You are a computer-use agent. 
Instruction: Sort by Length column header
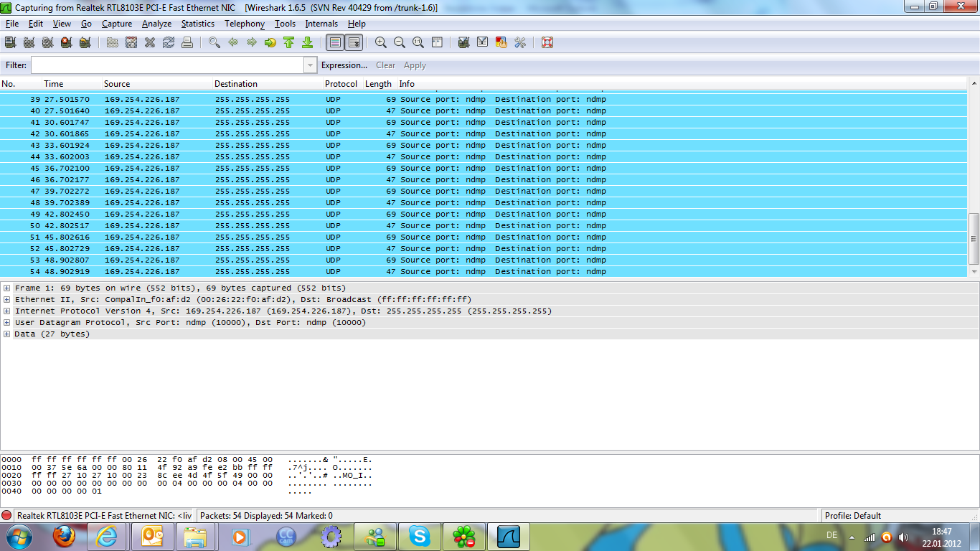pyautogui.click(x=379, y=84)
